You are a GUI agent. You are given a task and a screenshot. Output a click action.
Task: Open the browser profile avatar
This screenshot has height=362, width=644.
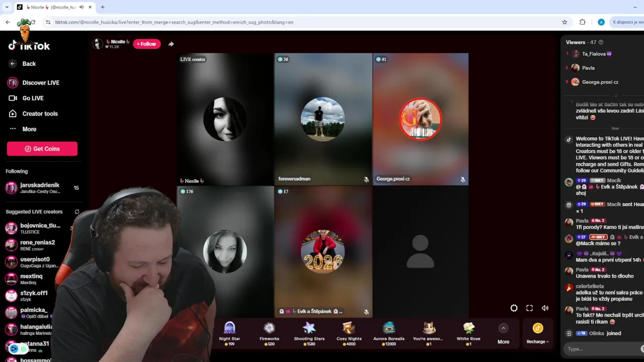601,22
